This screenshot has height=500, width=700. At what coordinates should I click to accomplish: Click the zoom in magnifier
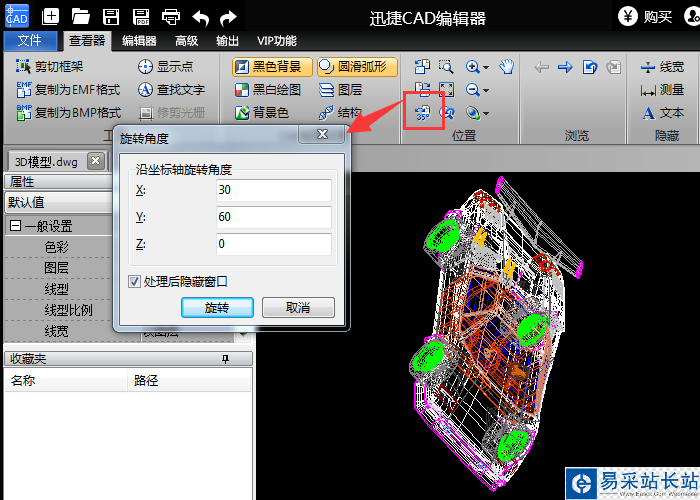(473, 67)
